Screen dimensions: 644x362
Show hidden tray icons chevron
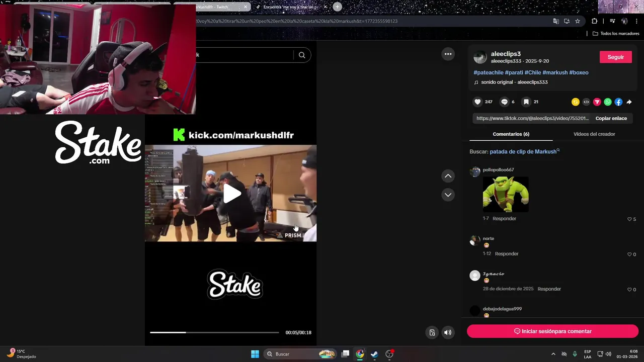point(553,354)
